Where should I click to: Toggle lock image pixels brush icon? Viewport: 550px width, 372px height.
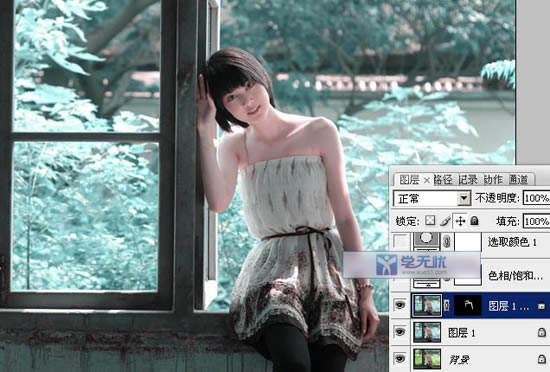tap(445, 221)
